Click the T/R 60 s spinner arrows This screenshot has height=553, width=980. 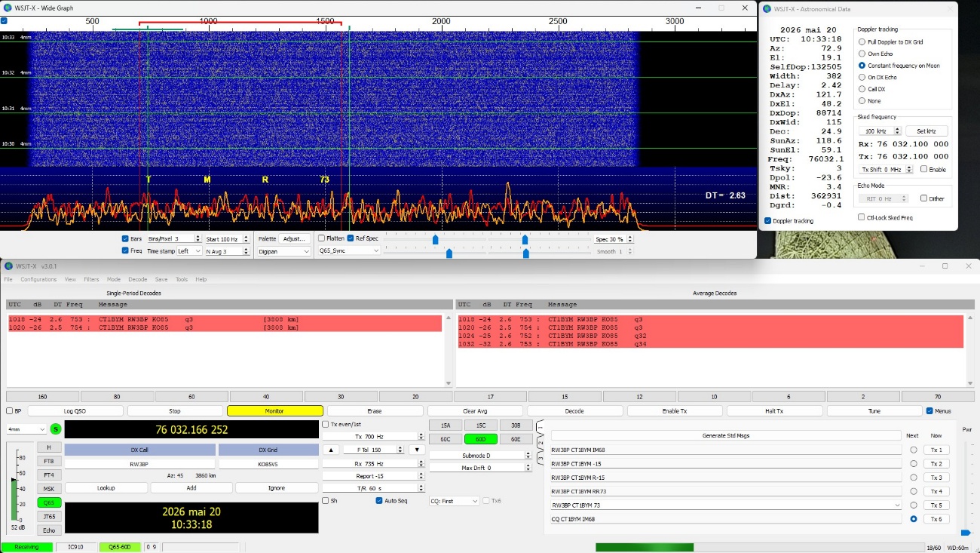(421, 488)
